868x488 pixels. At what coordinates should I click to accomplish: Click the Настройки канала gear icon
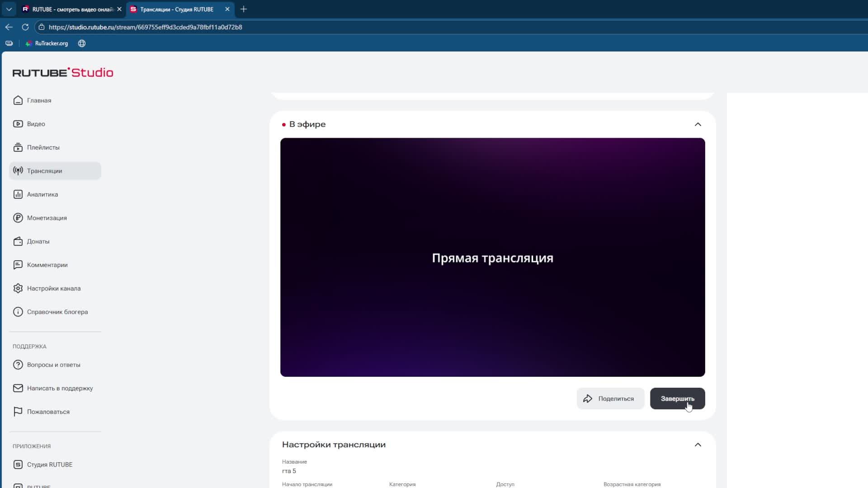point(18,288)
